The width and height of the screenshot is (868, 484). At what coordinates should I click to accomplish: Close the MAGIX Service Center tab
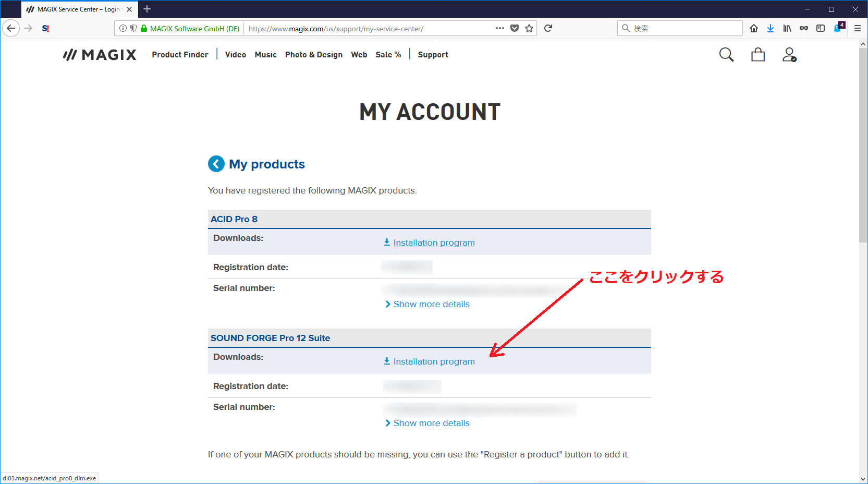[129, 9]
